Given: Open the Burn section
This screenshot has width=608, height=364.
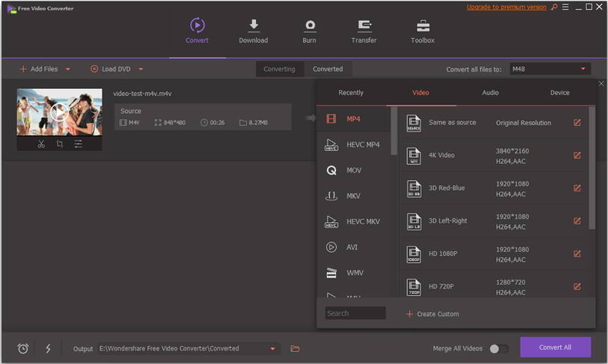Looking at the screenshot, I should coord(310,31).
